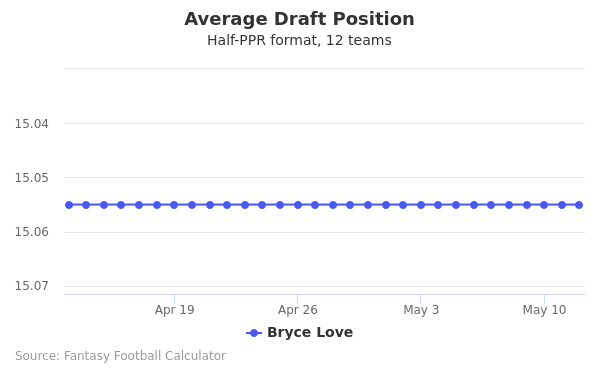
Task: Click the second data point on the line
Action: click(86, 205)
